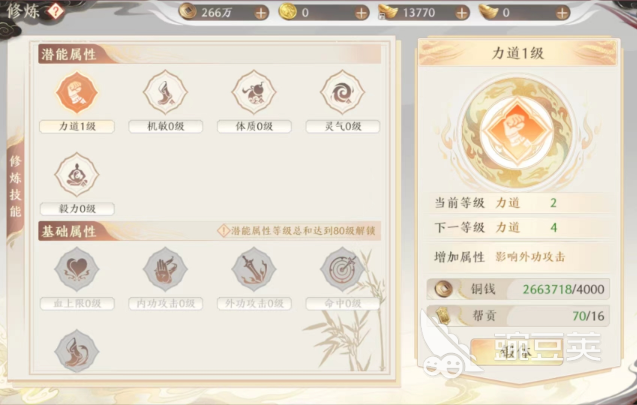Click the 帮贡 cost row
This screenshot has height=405, width=637.
click(518, 316)
